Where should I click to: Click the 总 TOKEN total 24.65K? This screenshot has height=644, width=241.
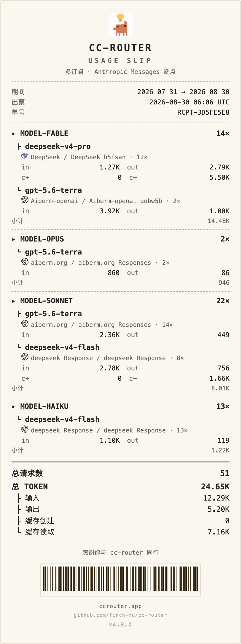coord(215,487)
